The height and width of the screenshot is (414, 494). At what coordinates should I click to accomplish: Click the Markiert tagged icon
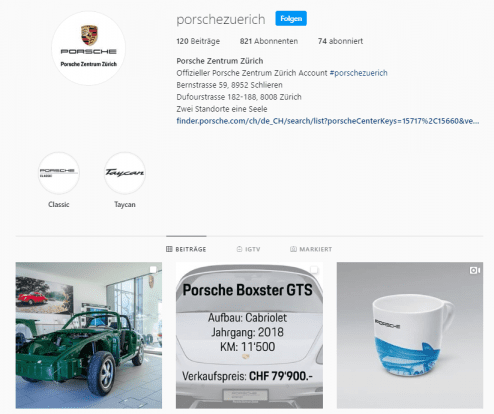[x=293, y=249]
